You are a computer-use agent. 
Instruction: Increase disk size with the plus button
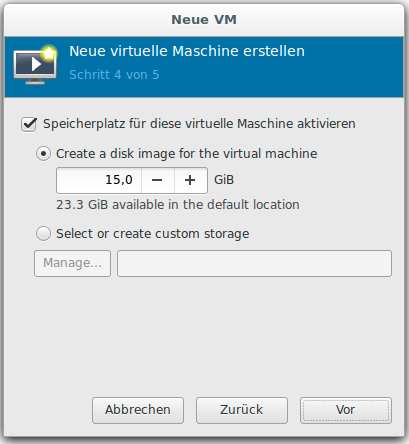(x=190, y=180)
